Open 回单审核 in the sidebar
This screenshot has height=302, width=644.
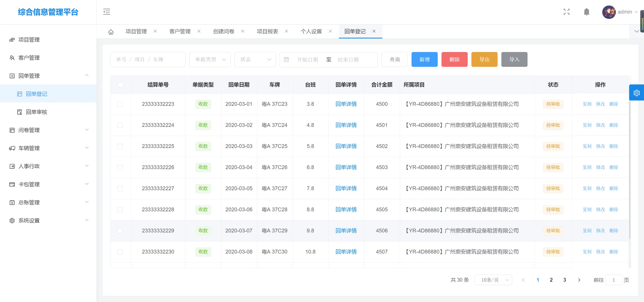[36, 112]
